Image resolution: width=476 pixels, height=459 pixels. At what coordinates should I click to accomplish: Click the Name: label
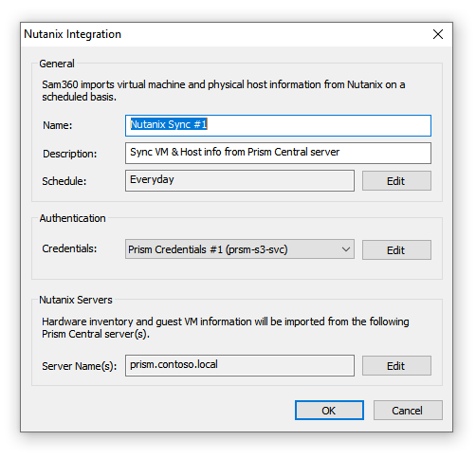tap(58, 125)
